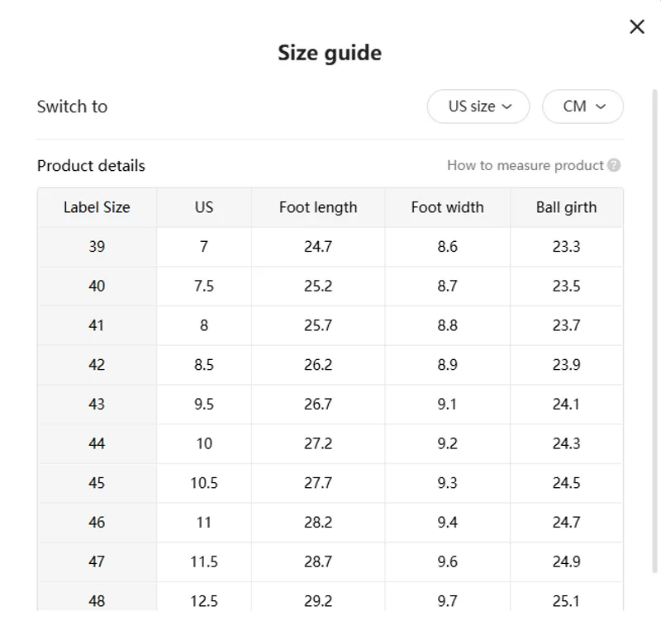Click the chevron in CM selector
Image resolution: width=661 pixels, height=644 pixels.
[601, 107]
